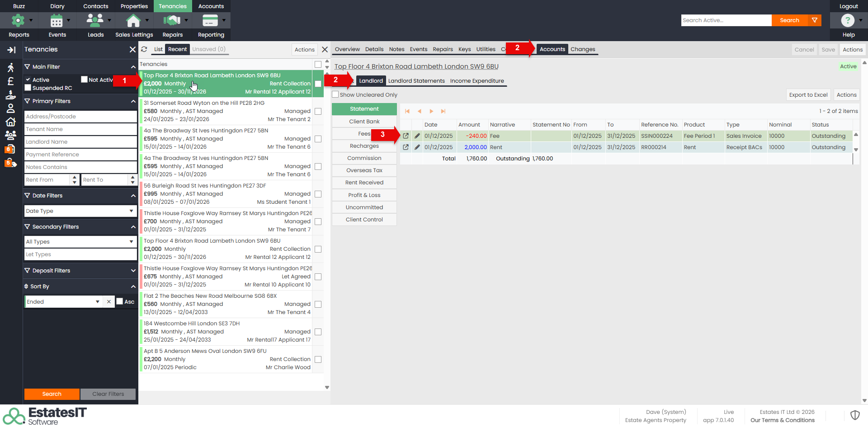Enable Show Uncleared Only checkbox
This screenshot has height=427, width=868.
[x=335, y=94]
